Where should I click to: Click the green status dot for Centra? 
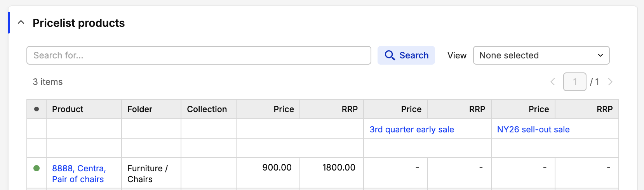37,168
